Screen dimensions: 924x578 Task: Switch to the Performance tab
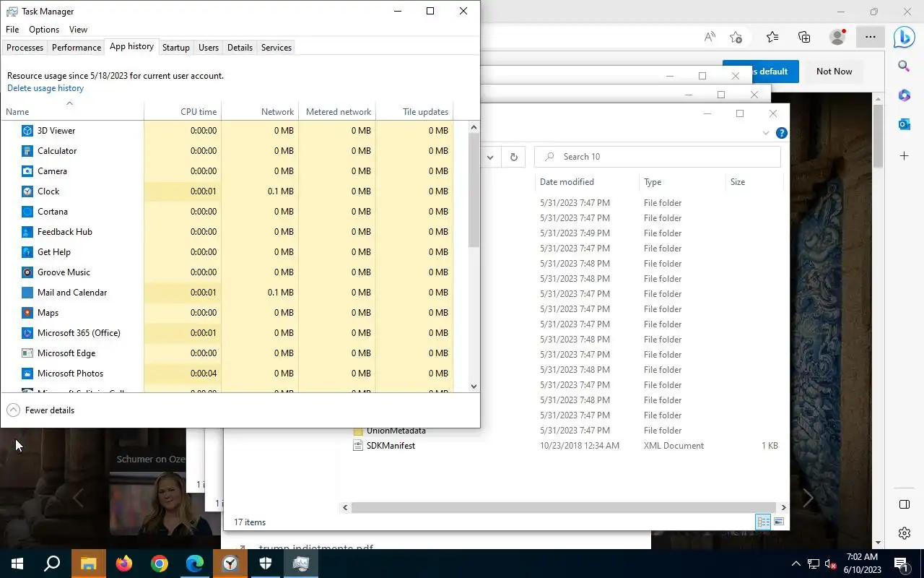click(77, 48)
